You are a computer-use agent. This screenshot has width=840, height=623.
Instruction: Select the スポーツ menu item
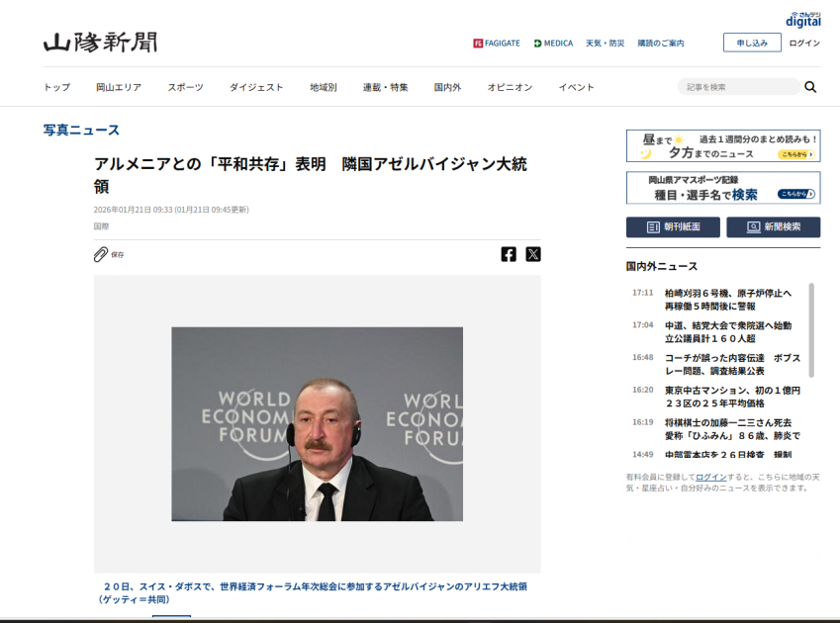(x=185, y=87)
